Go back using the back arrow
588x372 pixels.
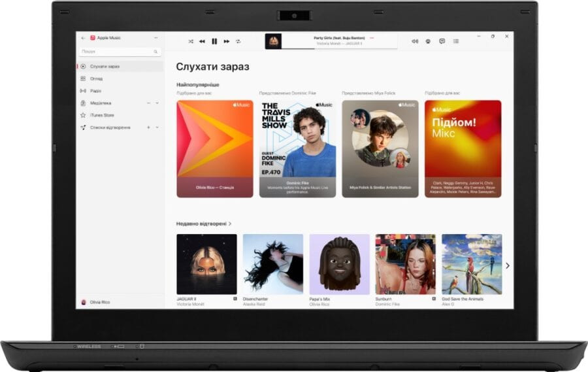tap(83, 38)
